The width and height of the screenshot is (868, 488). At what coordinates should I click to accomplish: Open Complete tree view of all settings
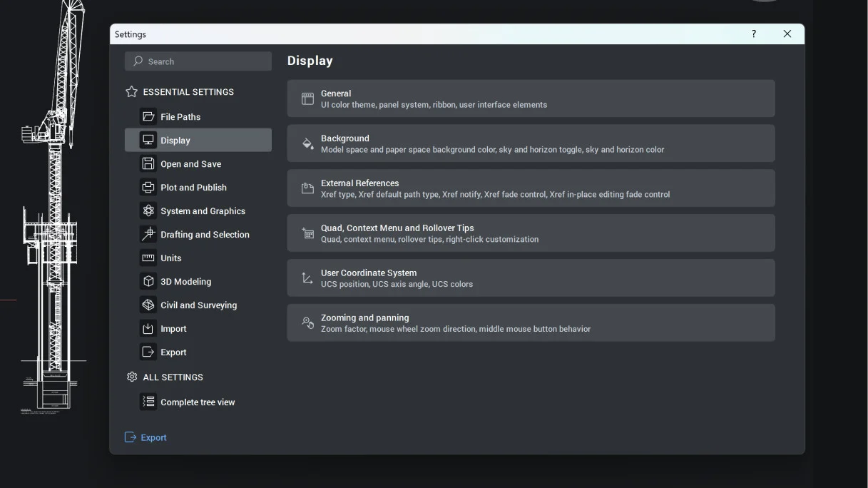click(x=198, y=402)
